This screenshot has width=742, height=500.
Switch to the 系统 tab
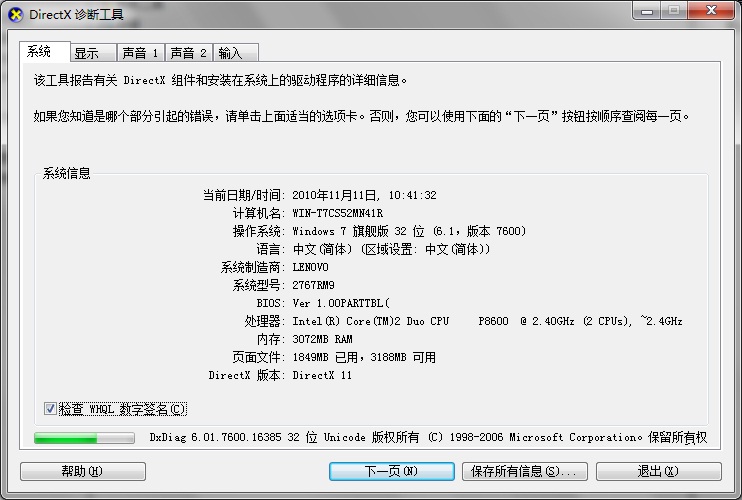pos(44,51)
